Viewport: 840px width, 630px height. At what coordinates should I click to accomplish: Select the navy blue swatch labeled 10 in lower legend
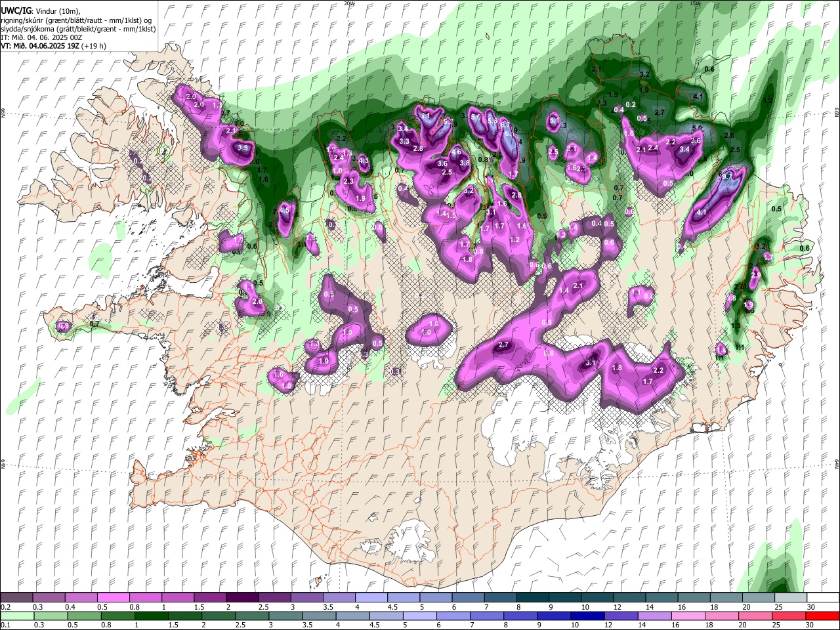pos(586,616)
